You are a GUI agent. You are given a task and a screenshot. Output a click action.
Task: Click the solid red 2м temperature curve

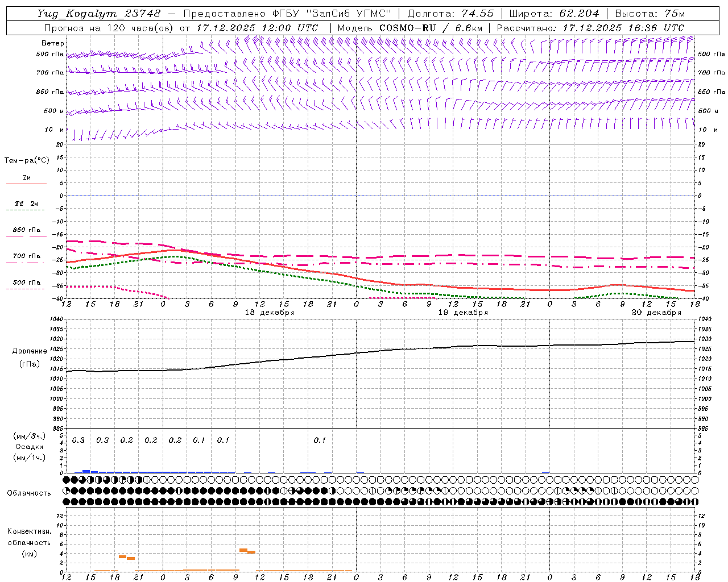[x=380, y=281]
